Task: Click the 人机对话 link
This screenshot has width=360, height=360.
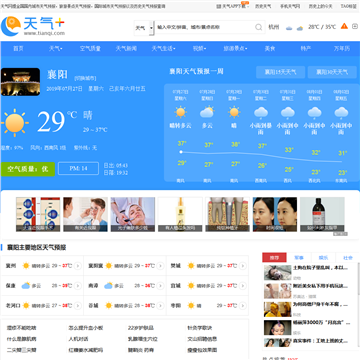Action: (x=78, y=339)
